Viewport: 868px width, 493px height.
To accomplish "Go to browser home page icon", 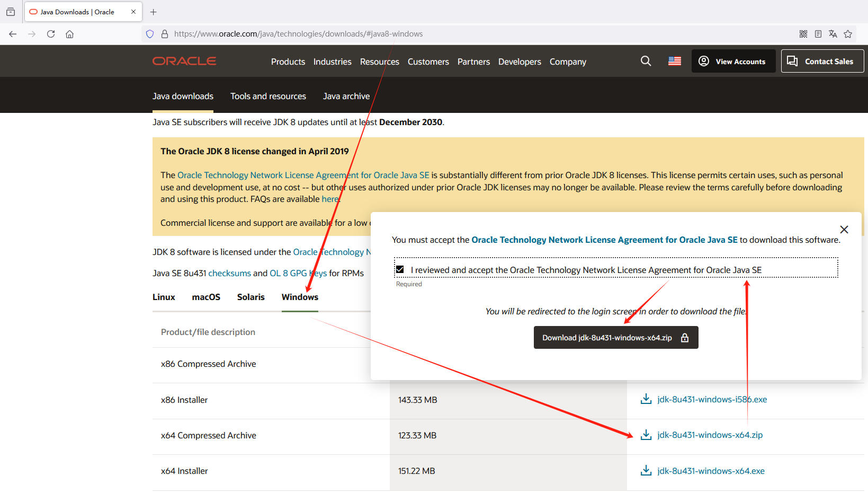I will (x=69, y=34).
